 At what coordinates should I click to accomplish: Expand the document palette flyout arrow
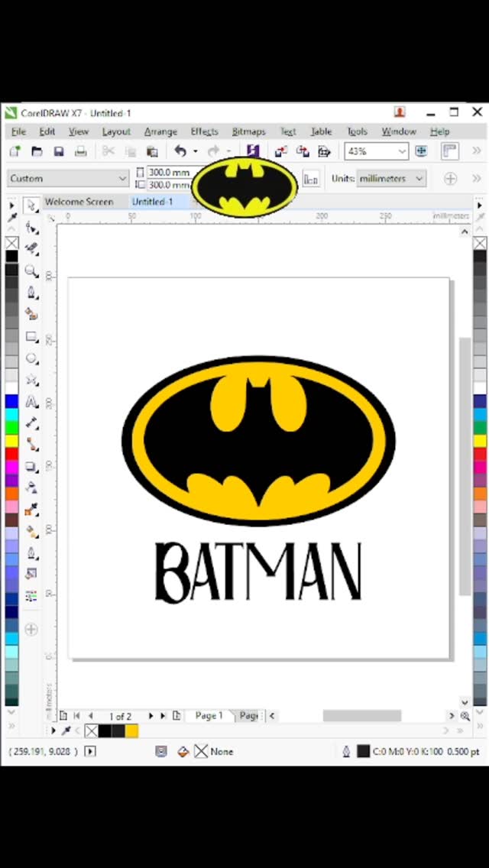pos(53,730)
